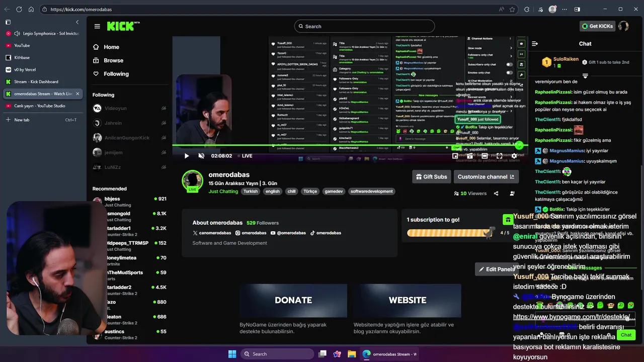Refresh the browser page

[19, 9]
